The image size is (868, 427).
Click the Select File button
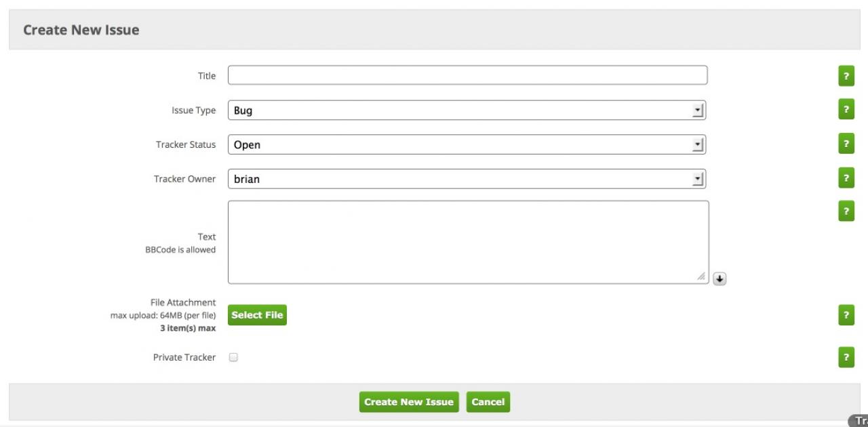tap(257, 315)
